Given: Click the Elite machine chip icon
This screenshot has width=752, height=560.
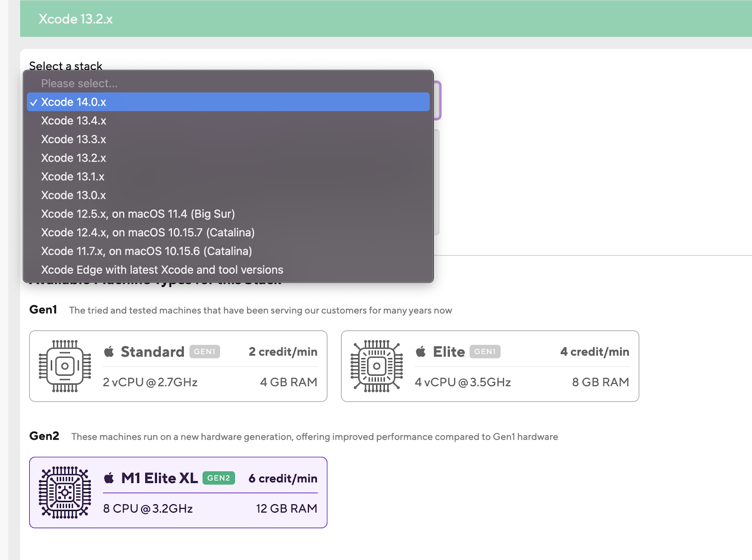Looking at the screenshot, I should click(376, 366).
